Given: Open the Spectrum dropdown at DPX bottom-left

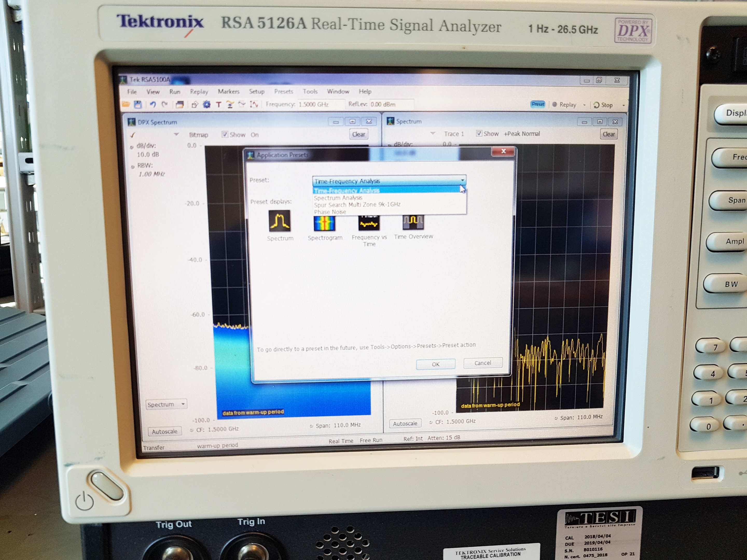Looking at the screenshot, I should [x=167, y=404].
